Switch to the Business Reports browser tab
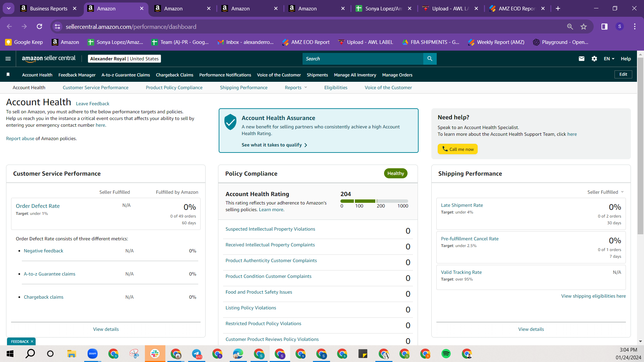 tap(49, 8)
